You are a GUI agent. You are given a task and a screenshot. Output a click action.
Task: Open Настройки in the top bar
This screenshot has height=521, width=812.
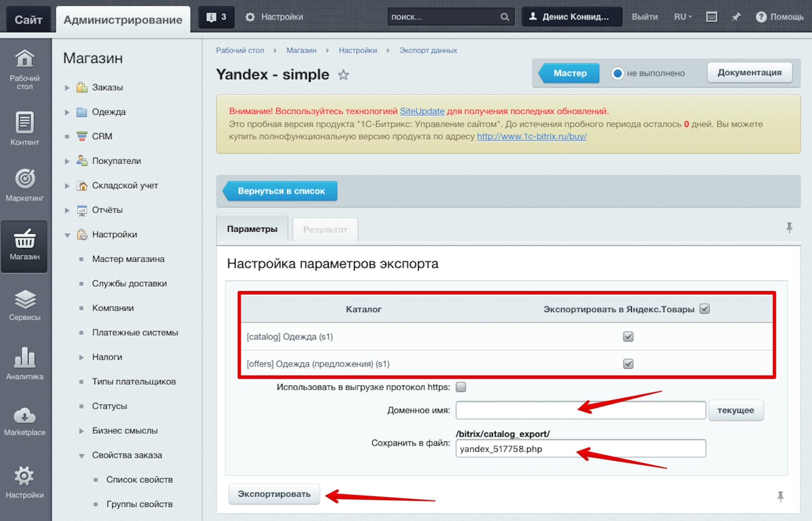(275, 17)
